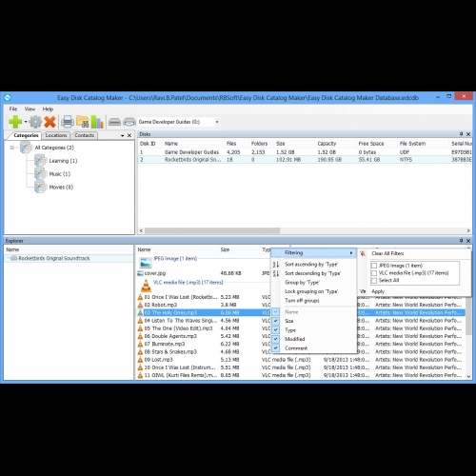The height and width of the screenshot is (476, 476).
Task: Click the Movies category icon
Action: 41,188
